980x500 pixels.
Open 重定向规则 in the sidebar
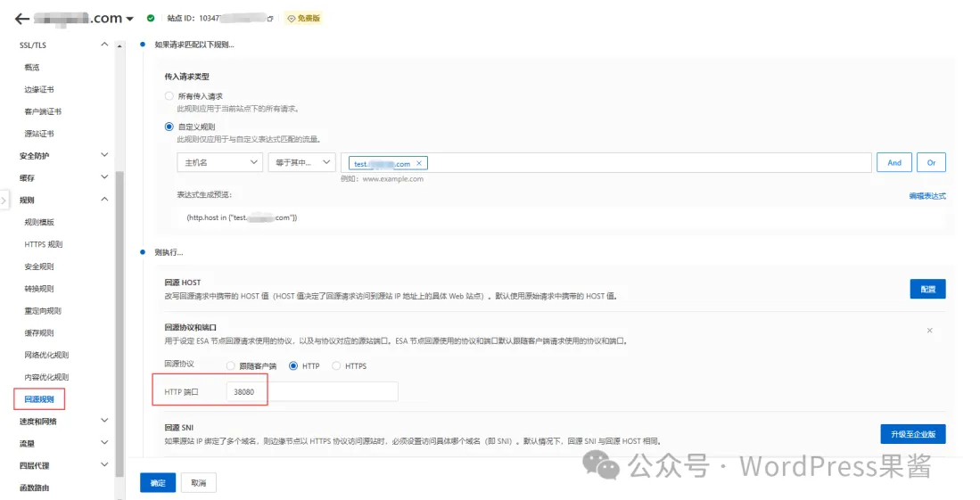pos(43,311)
